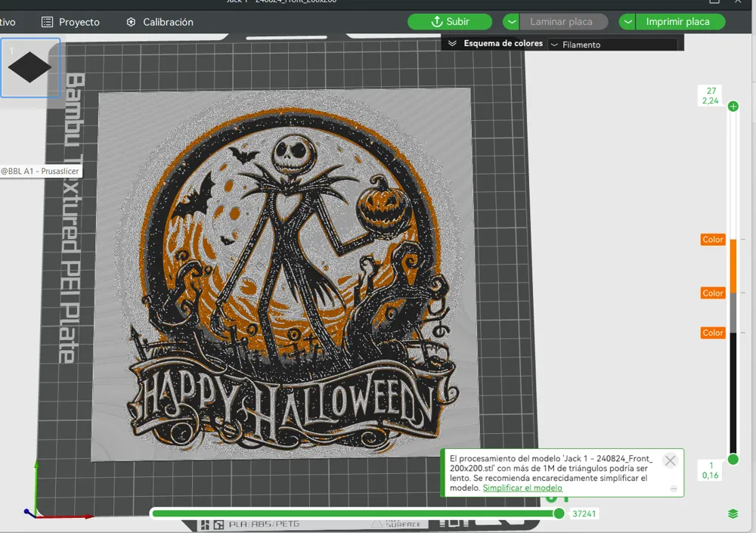756x533 pixels.
Task: Click the middle Color marker on layer slider
Action: pos(711,293)
